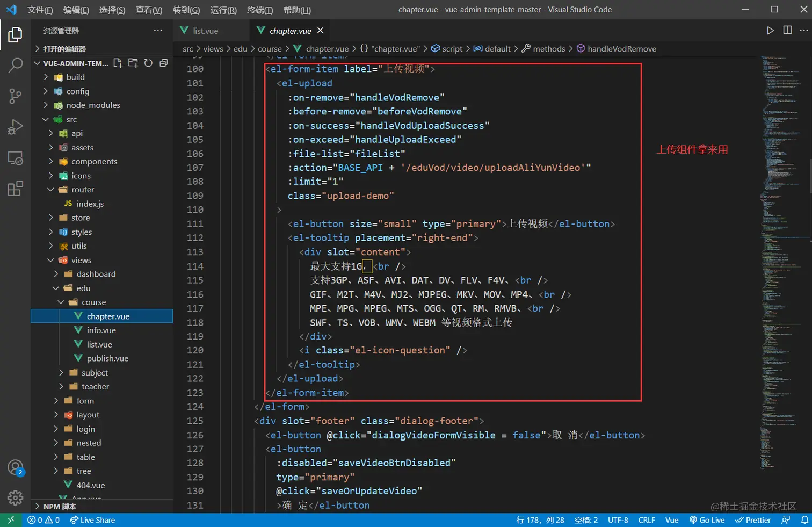
Task: Click Go Live in status bar
Action: pyautogui.click(x=707, y=520)
